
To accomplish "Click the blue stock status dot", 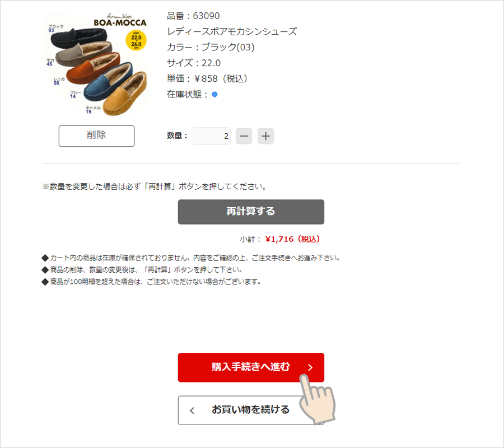I will 214,95.
